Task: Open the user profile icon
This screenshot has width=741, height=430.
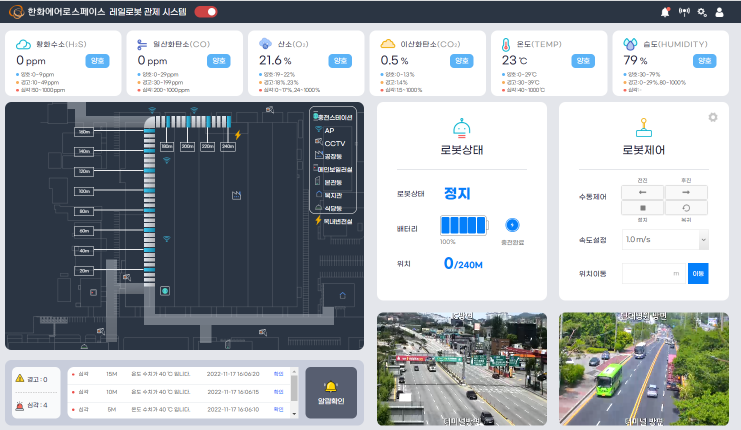Action: click(x=719, y=12)
